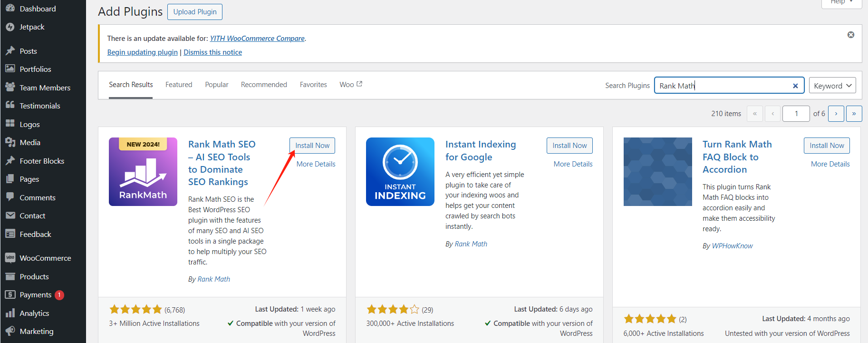Clear the plugin search field text
Image resolution: width=868 pixels, height=343 pixels.
pyautogui.click(x=795, y=86)
